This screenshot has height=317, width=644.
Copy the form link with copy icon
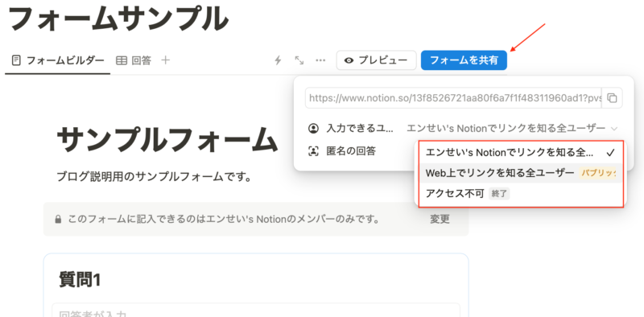click(x=612, y=98)
